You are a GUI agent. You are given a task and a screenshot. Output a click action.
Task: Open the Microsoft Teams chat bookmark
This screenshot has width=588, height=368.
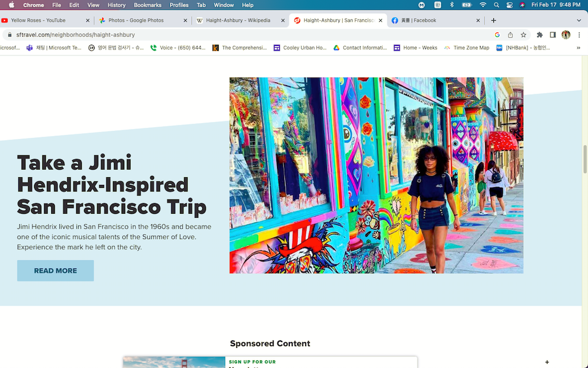[x=54, y=48]
